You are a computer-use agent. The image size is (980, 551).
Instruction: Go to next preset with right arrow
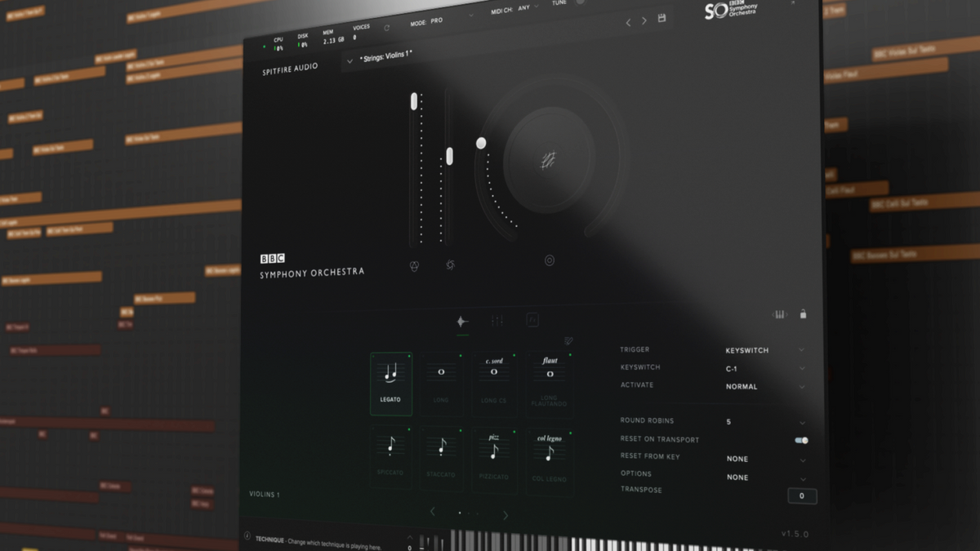644,21
